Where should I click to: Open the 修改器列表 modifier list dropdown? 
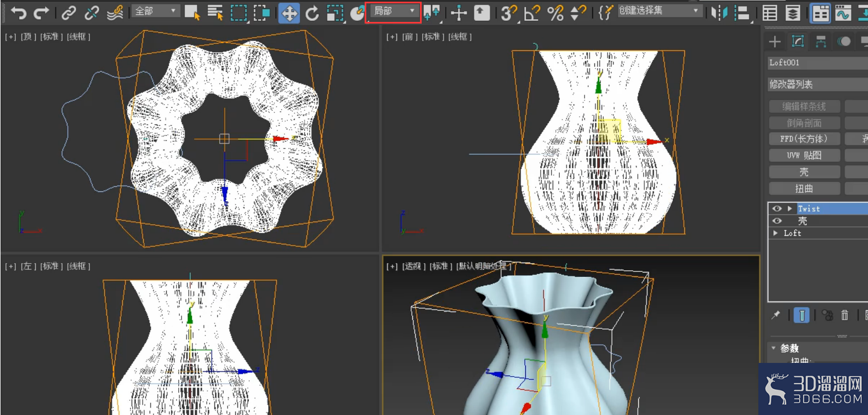coord(818,84)
